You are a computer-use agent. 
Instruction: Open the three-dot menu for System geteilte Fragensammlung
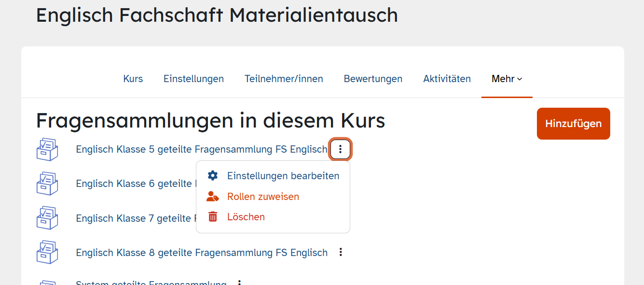click(x=239, y=282)
